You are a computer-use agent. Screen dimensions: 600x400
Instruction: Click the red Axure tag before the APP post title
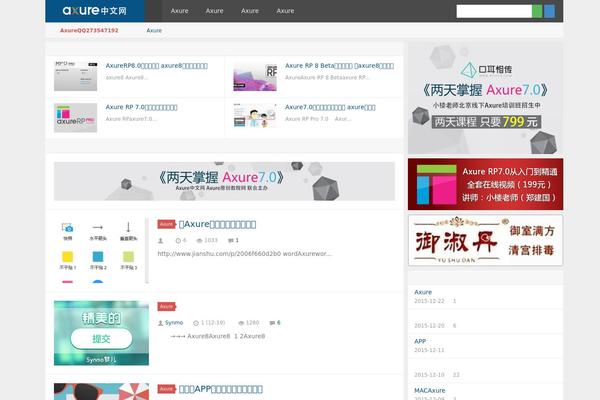coord(166,389)
